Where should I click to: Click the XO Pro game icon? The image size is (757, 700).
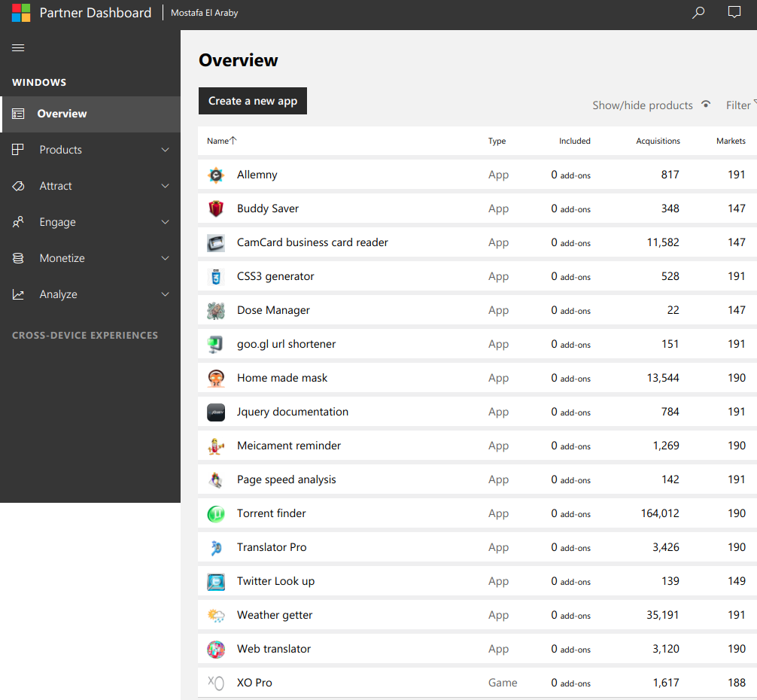point(216,683)
